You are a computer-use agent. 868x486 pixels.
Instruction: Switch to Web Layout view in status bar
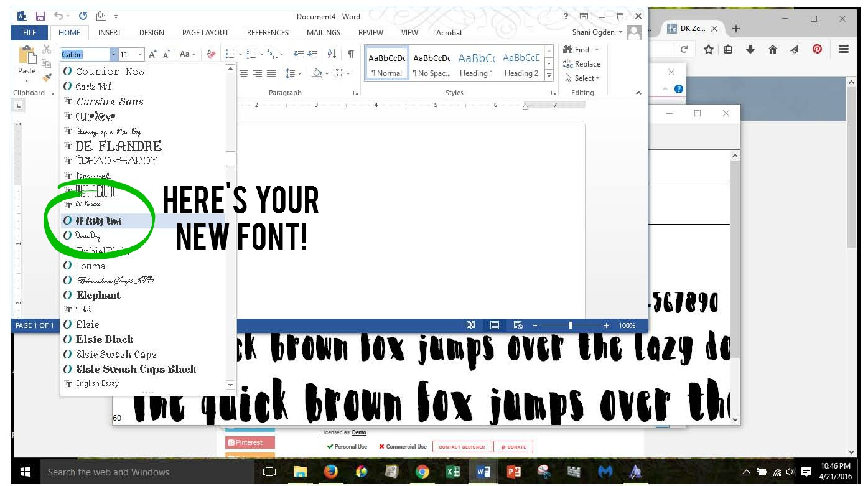(x=518, y=325)
